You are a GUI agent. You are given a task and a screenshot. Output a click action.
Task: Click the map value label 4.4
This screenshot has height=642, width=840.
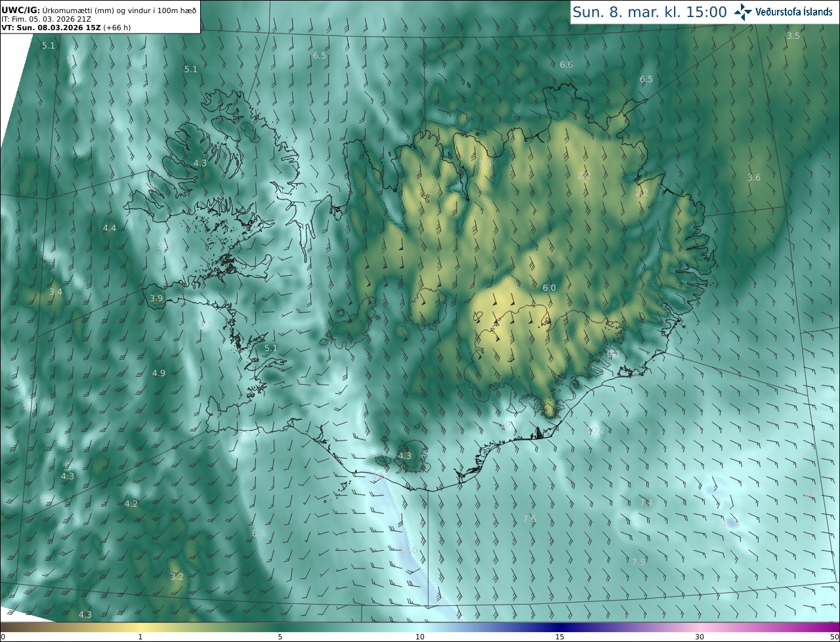110,228
